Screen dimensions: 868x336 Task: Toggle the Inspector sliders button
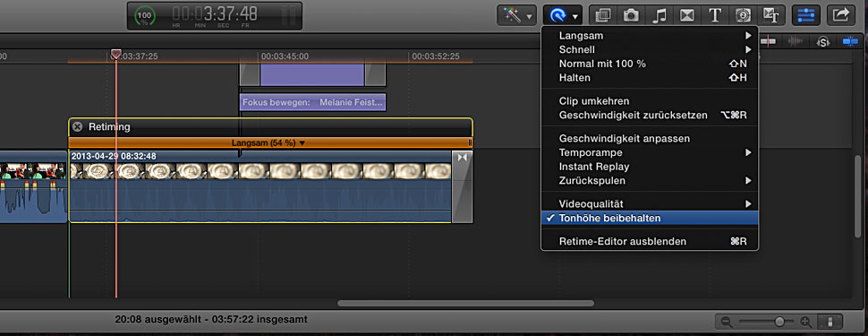tap(806, 15)
